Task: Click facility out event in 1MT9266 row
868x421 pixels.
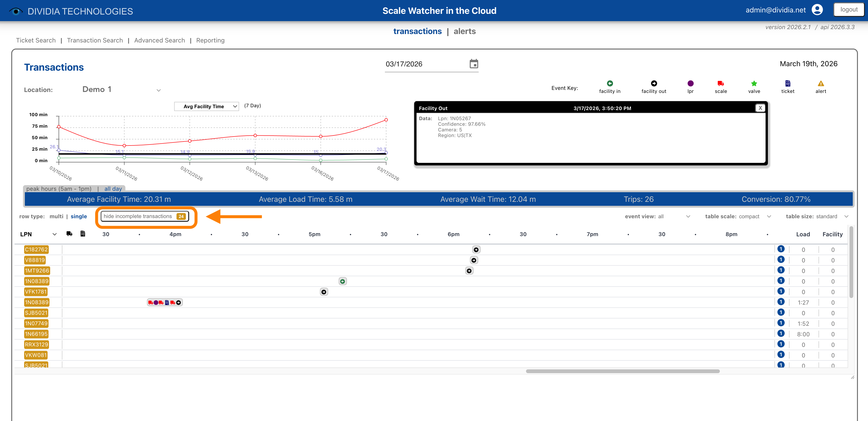Action: 469,271
